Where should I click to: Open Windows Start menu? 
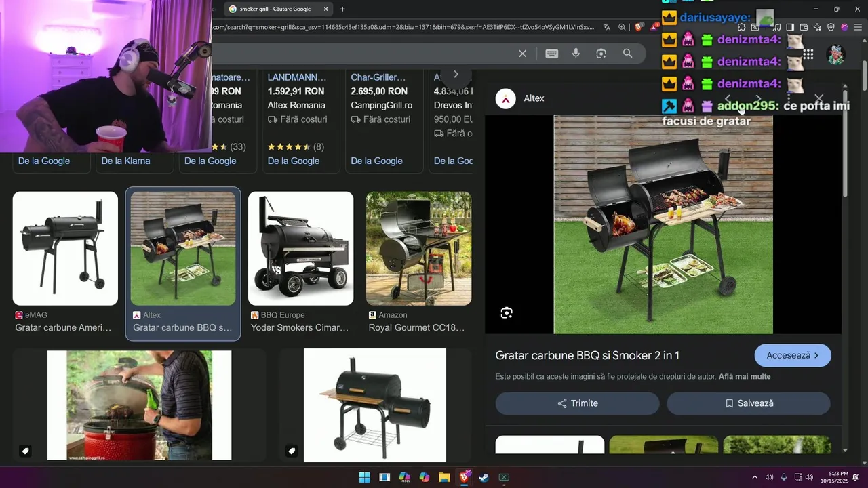click(365, 477)
